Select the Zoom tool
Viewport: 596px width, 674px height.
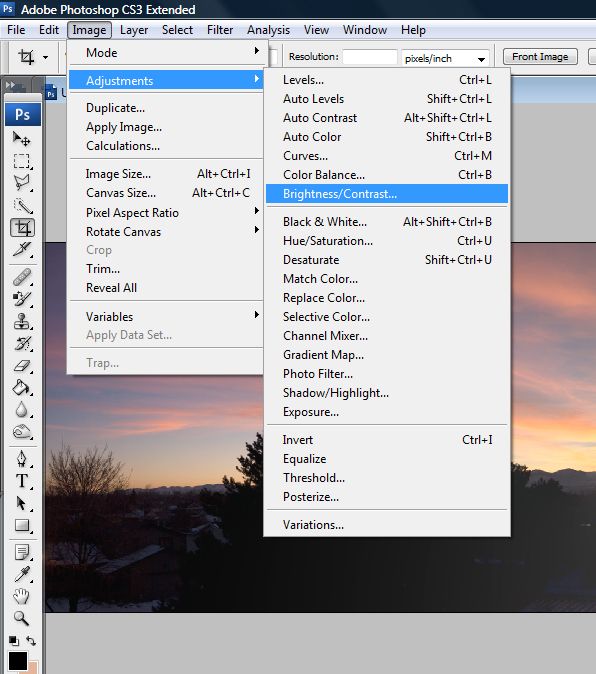point(21,618)
